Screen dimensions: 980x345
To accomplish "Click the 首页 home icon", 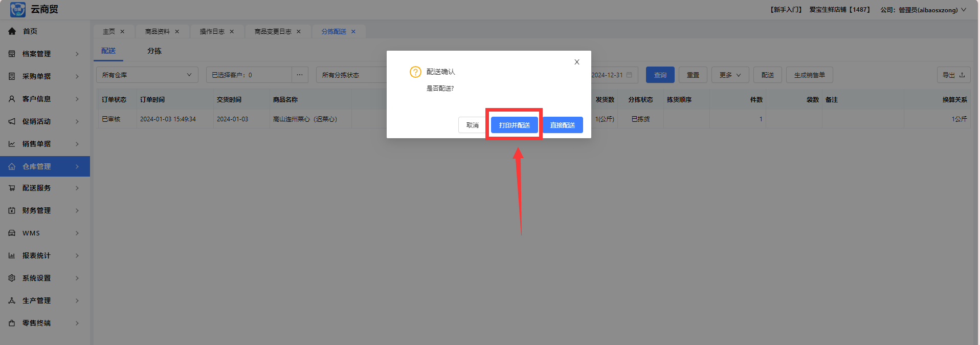I will 12,31.
